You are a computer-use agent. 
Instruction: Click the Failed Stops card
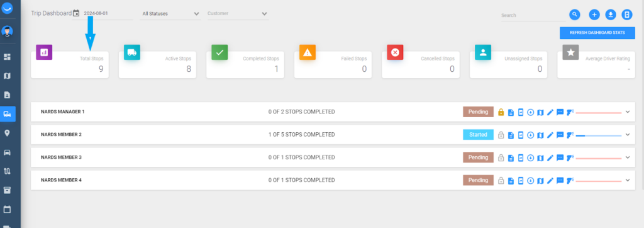pyautogui.click(x=333, y=65)
